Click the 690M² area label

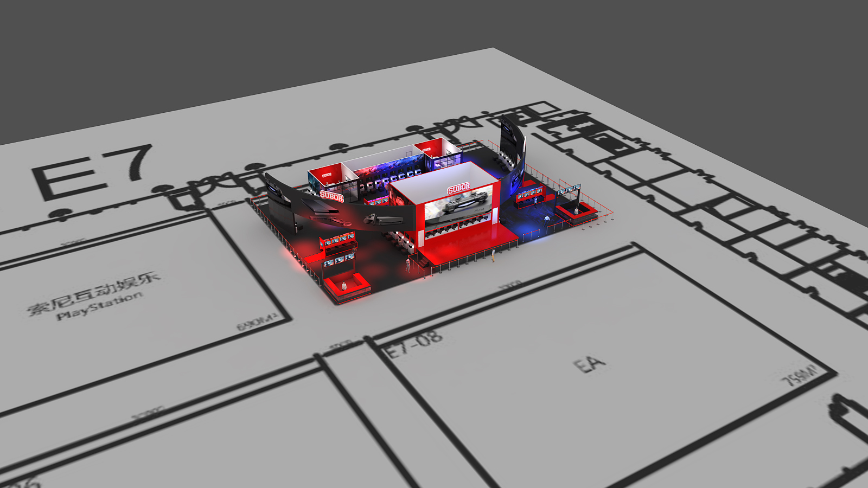tap(257, 322)
